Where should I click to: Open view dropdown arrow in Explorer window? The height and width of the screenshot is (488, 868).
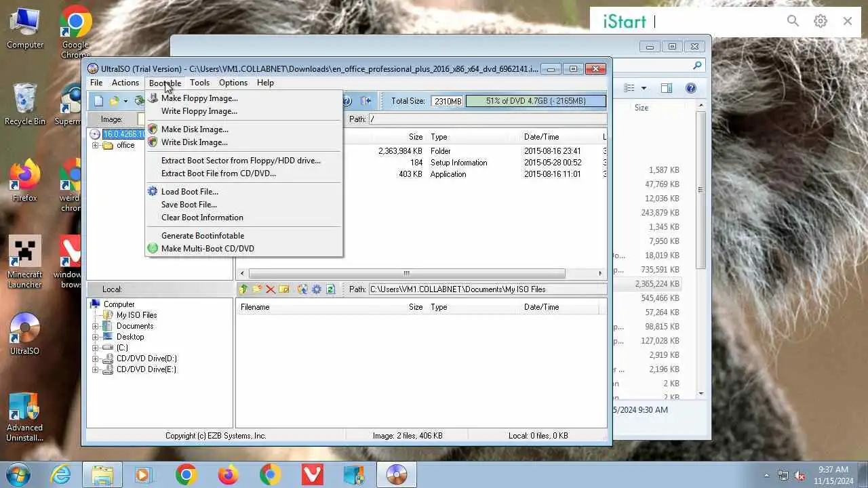(x=644, y=88)
